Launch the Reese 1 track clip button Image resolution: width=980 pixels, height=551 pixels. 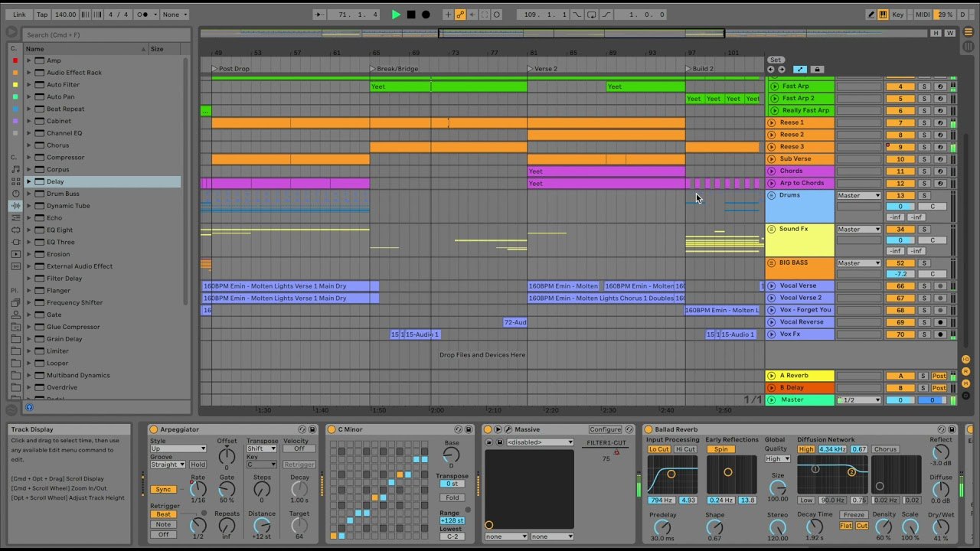click(772, 122)
